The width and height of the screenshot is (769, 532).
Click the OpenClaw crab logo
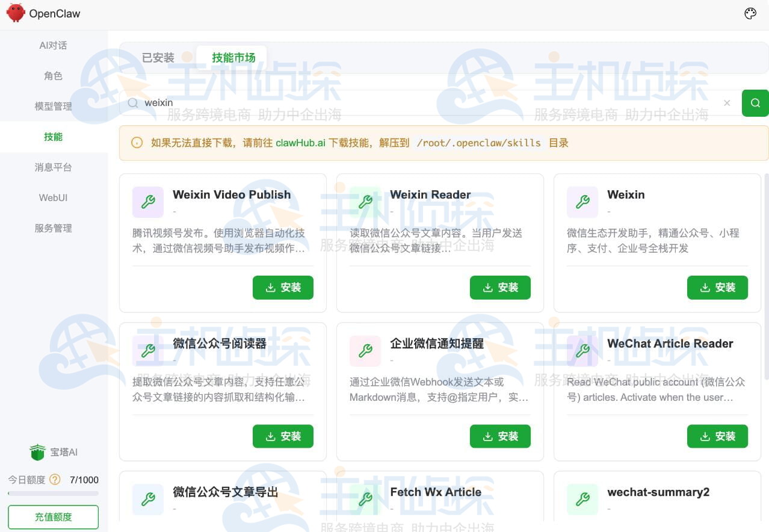pos(15,13)
